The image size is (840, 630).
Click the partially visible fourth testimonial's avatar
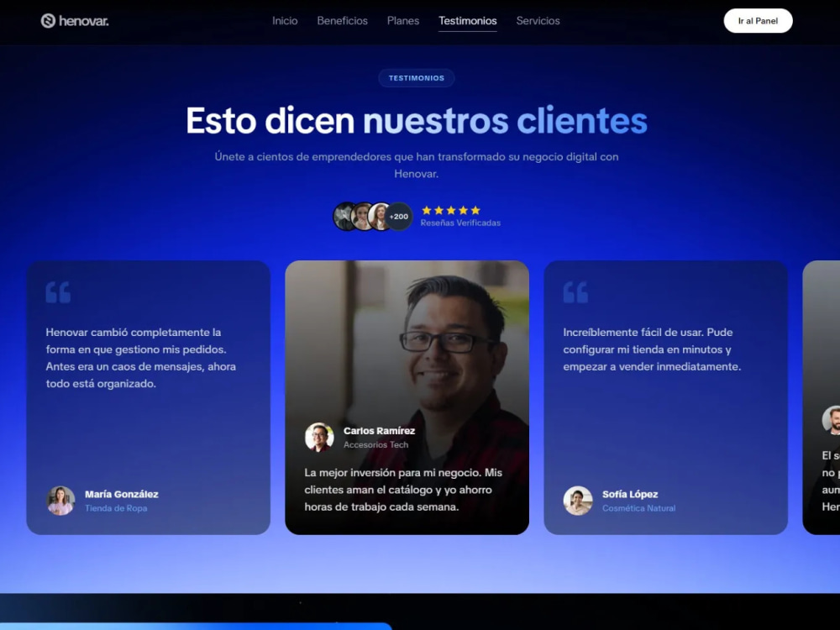tap(832, 420)
